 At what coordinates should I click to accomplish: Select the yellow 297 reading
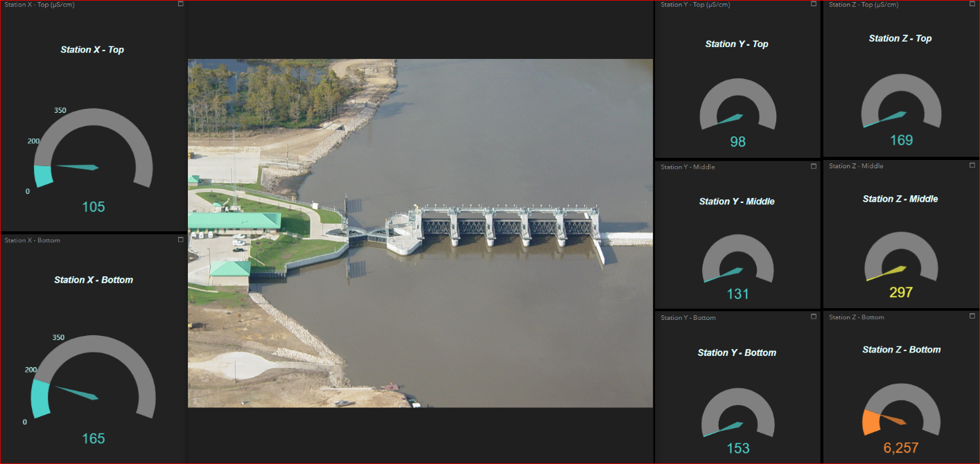pyautogui.click(x=901, y=293)
